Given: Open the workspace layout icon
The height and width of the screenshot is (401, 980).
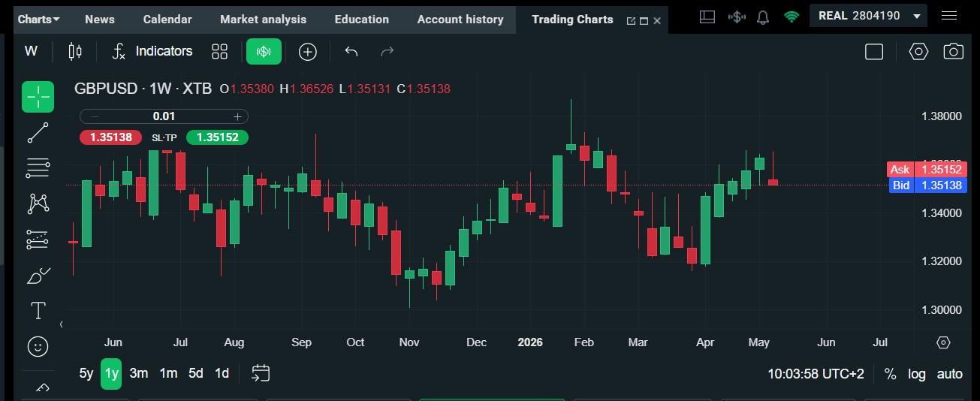Looking at the screenshot, I should click(x=707, y=16).
